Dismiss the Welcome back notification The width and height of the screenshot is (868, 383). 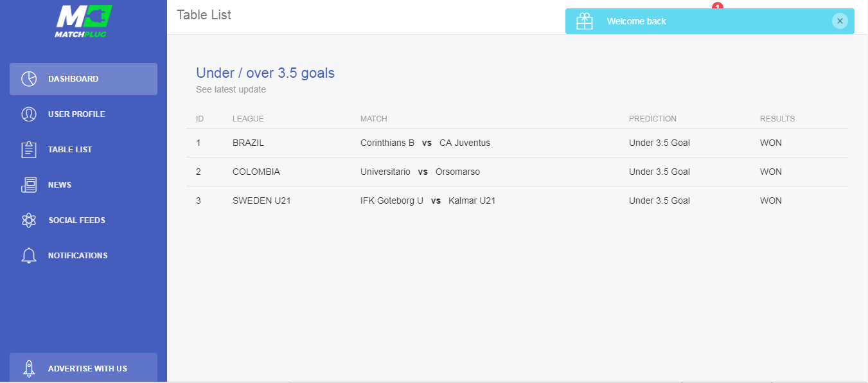click(x=840, y=21)
